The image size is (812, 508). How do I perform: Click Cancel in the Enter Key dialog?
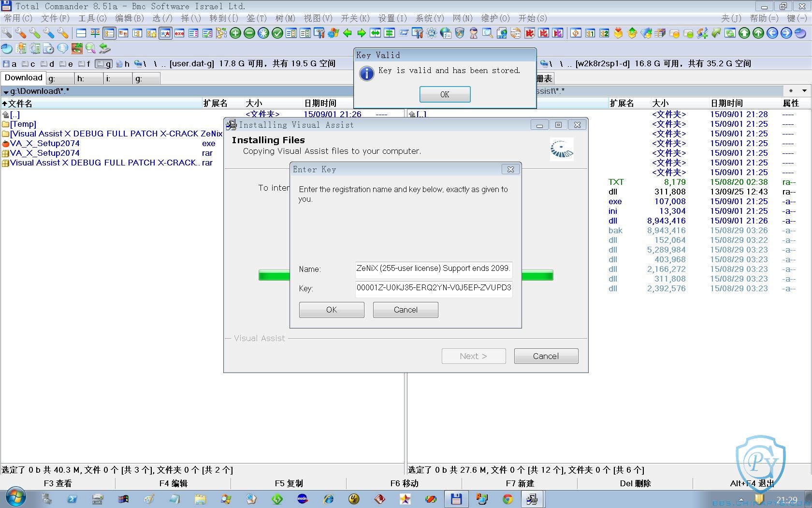(x=406, y=310)
